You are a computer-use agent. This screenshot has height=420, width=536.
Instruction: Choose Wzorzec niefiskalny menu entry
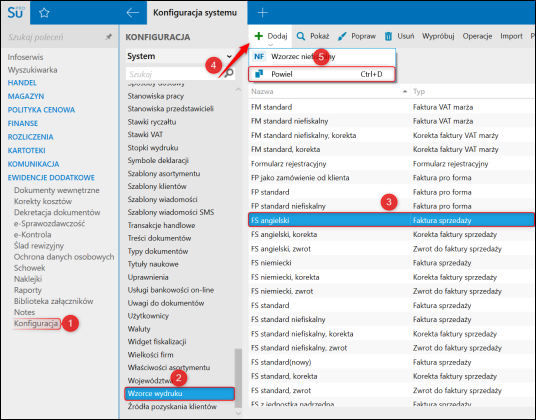click(322, 56)
